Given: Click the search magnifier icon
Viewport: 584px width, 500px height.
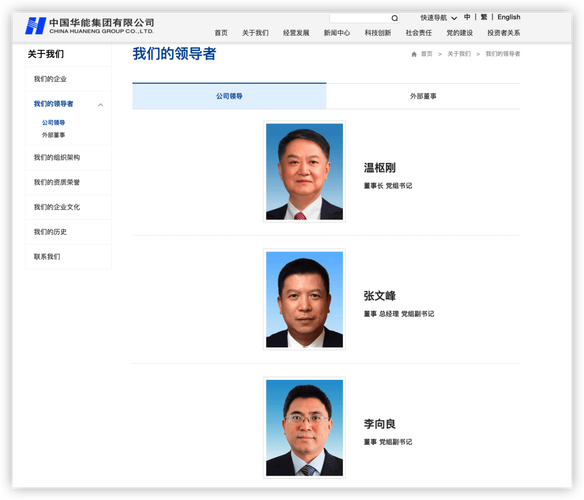Looking at the screenshot, I should [x=394, y=18].
